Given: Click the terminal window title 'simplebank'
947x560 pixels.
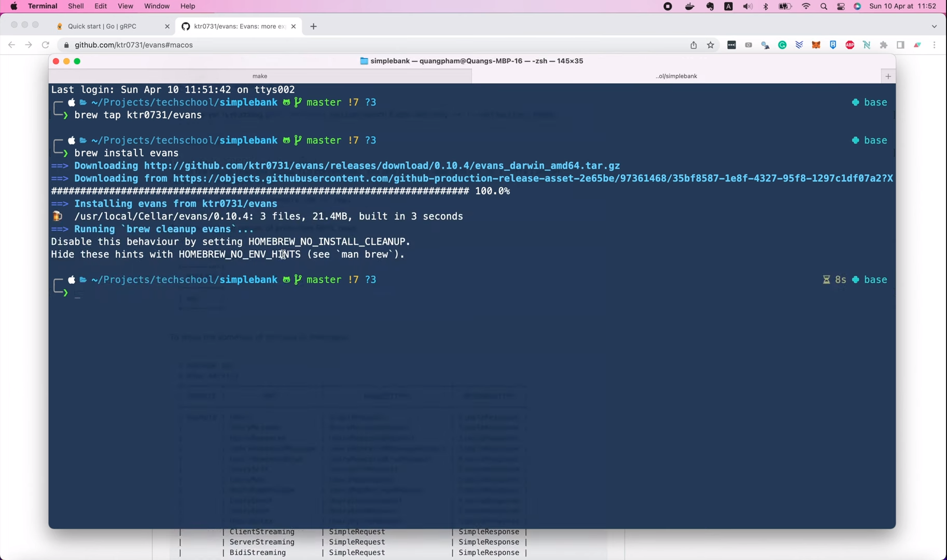Looking at the screenshot, I should 471,61.
